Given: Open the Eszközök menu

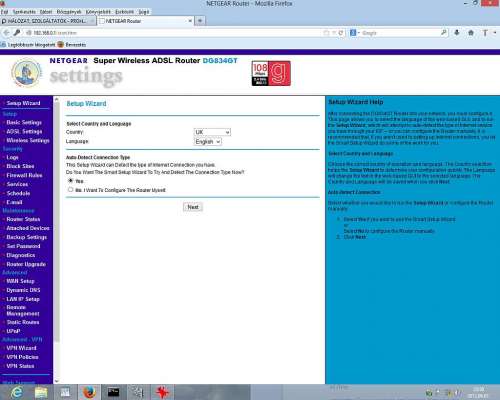Looking at the screenshot, I should click(124, 12).
